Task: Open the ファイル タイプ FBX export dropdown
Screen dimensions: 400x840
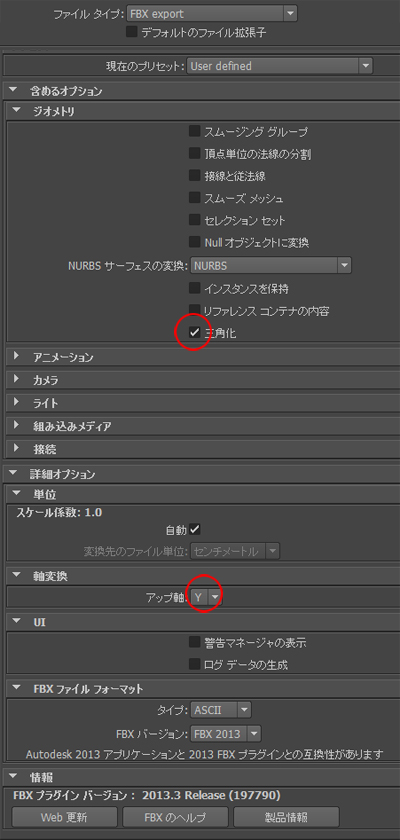Action: (x=212, y=13)
